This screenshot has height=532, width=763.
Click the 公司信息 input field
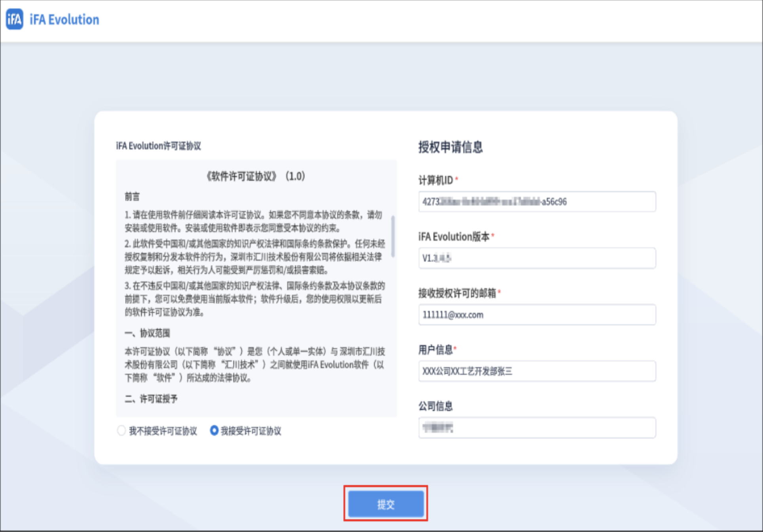(537, 427)
